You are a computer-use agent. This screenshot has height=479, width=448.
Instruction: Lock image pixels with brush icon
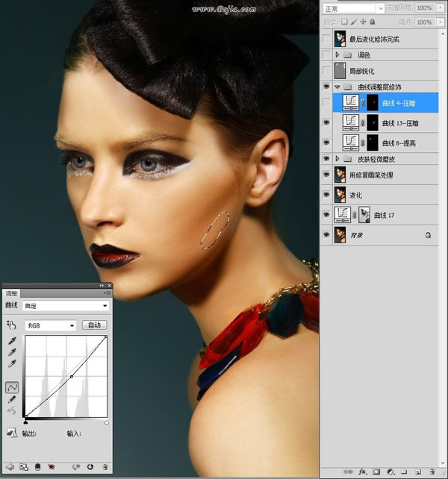pyautogui.click(x=354, y=22)
